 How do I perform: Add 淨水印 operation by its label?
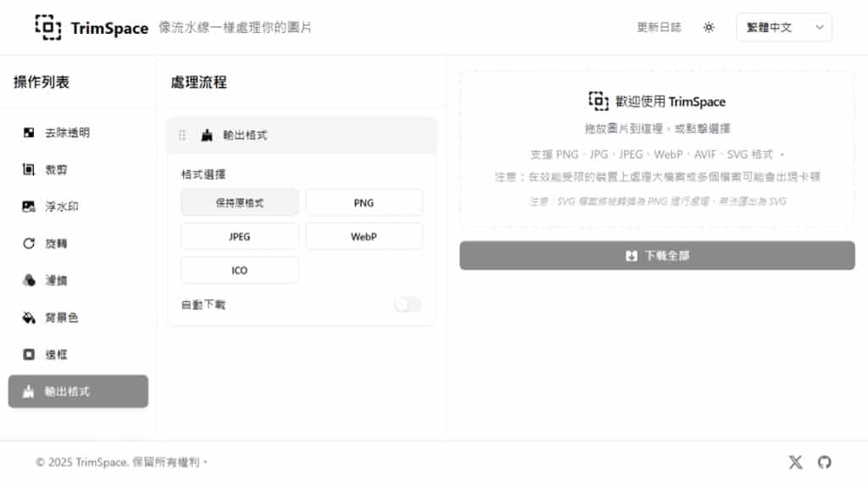pos(61,207)
